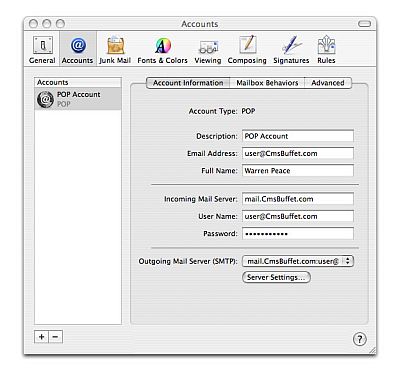
Task: Click into the Full Name field
Action: tap(298, 171)
